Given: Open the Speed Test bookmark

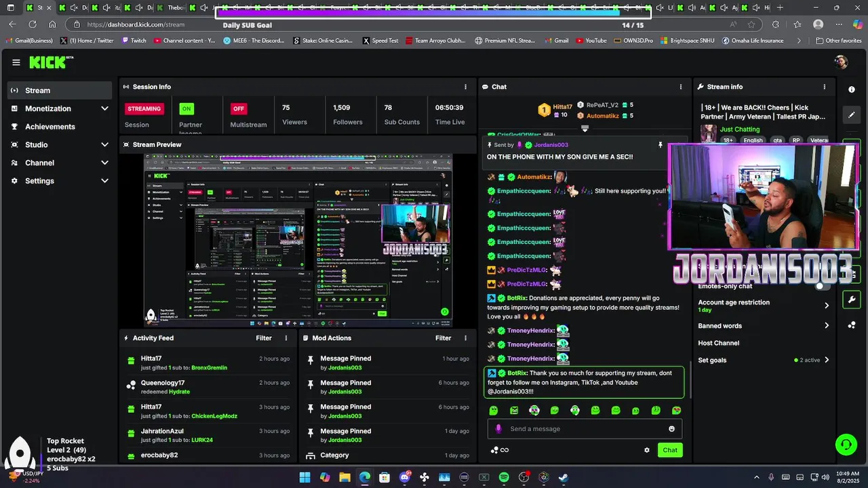Looking at the screenshot, I should point(380,41).
